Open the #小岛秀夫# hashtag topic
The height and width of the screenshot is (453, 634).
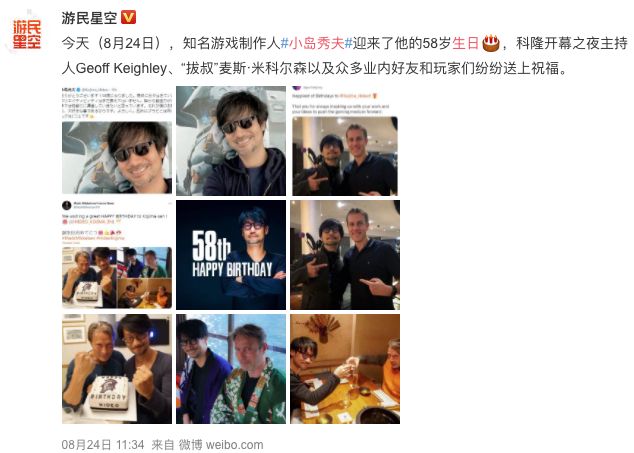coord(317,43)
